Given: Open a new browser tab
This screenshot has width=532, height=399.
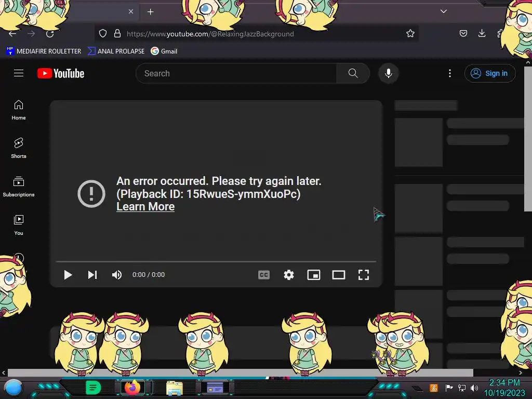Looking at the screenshot, I should click(x=150, y=12).
